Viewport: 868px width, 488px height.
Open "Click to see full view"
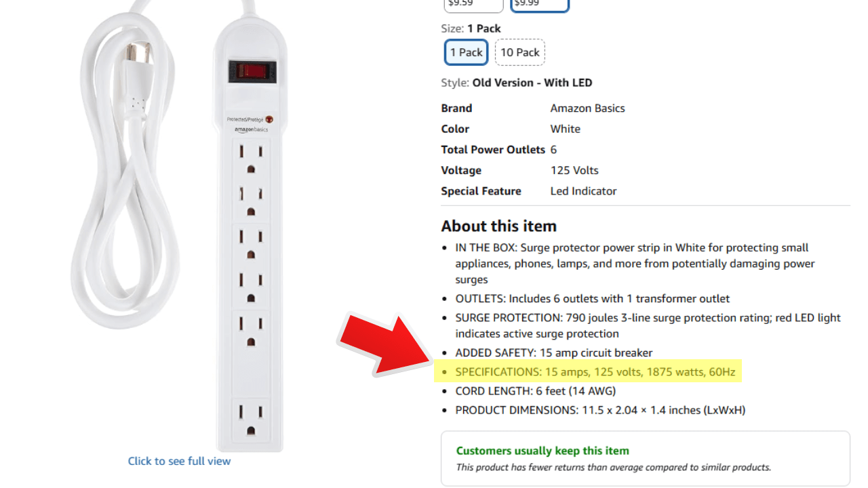[179, 461]
